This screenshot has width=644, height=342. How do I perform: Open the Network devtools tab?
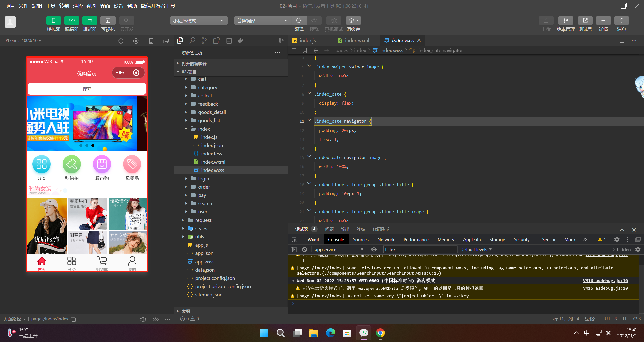(x=386, y=240)
